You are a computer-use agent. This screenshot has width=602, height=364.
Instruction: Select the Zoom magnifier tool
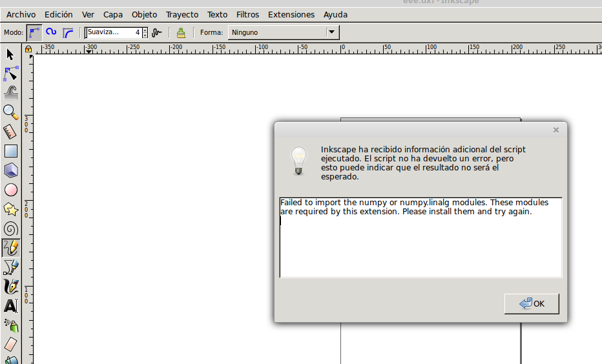(10, 112)
